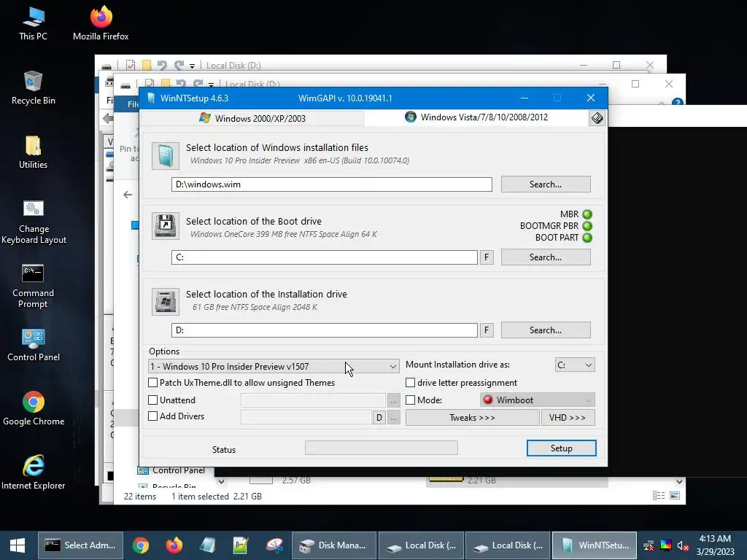Open the Recycle Bin desktop icon
747x560 pixels.
pyautogui.click(x=33, y=87)
